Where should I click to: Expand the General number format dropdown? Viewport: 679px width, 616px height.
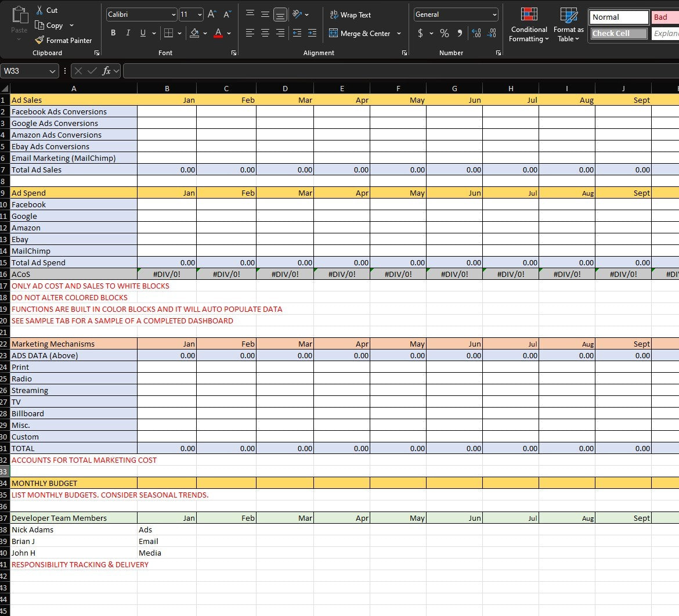coord(493,14)
